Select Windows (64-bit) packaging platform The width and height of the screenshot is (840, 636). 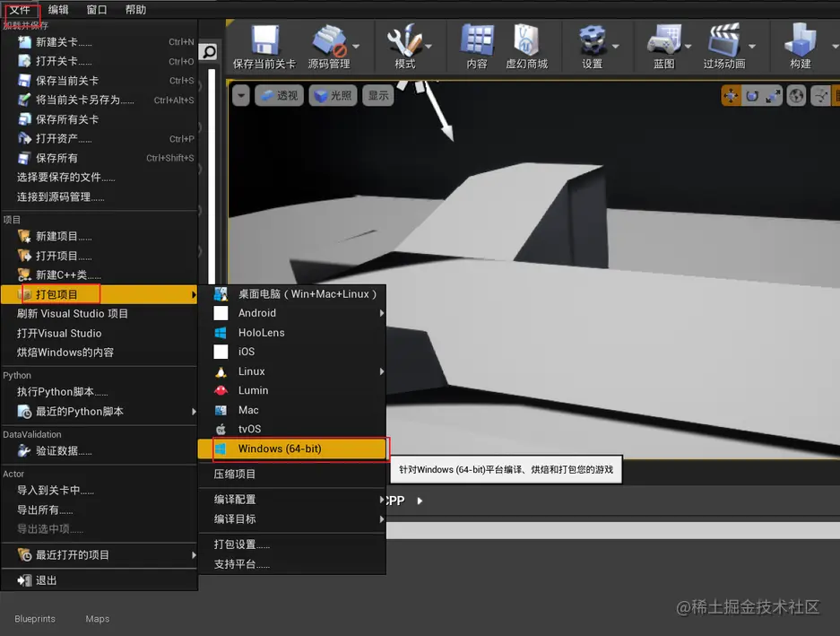(x=292, y=449)
